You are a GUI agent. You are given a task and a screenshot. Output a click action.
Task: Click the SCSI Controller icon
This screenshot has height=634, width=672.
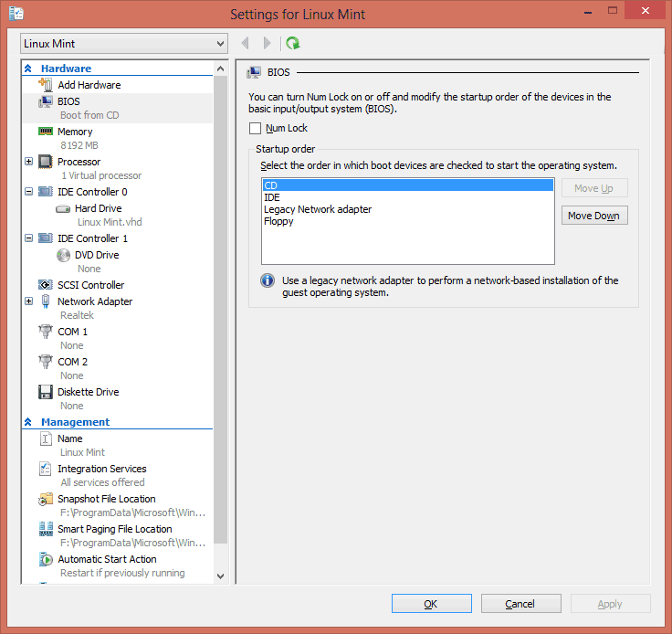click(x=46, y=285)
